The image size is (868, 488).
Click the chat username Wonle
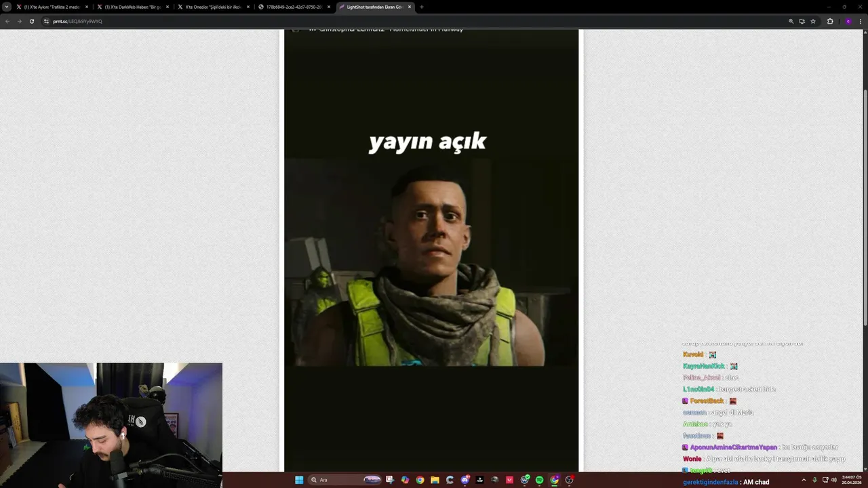click(x=692, y=459)
